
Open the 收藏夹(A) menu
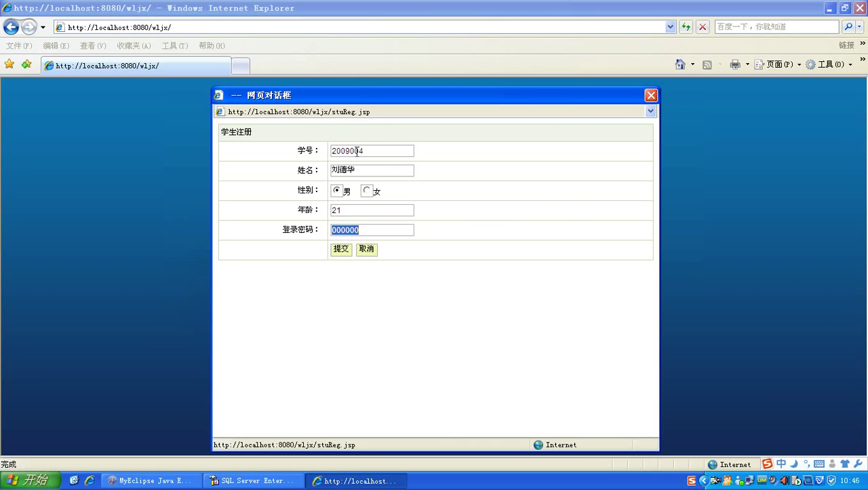[x=134, y=45]
